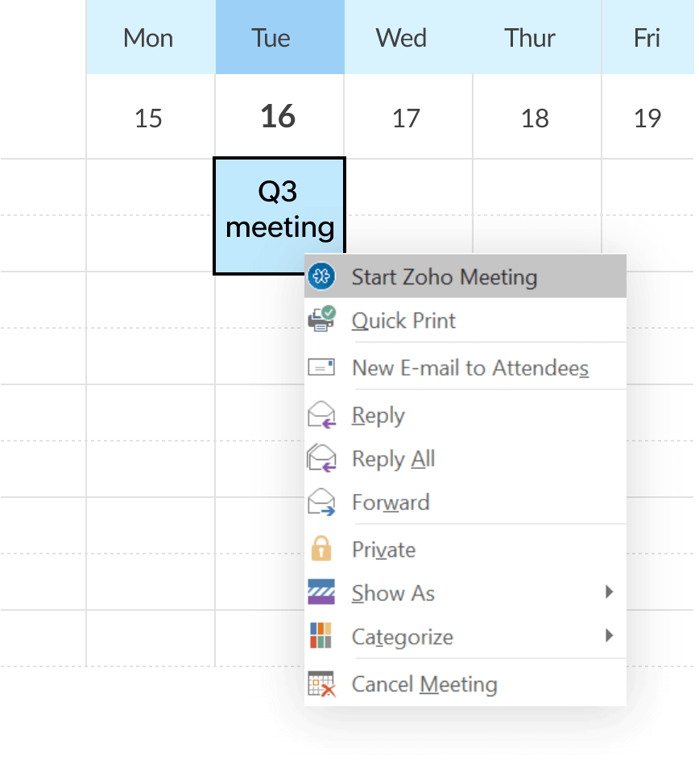Click the Zoho Meeting icon
The height and width of the screenshot is (784, 699).
click(x=322, y=276)
